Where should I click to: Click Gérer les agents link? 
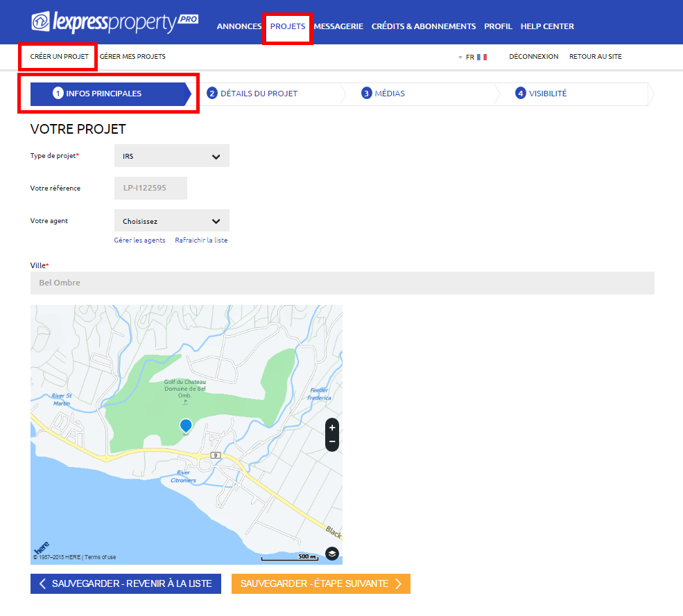[x=139, y=240]
